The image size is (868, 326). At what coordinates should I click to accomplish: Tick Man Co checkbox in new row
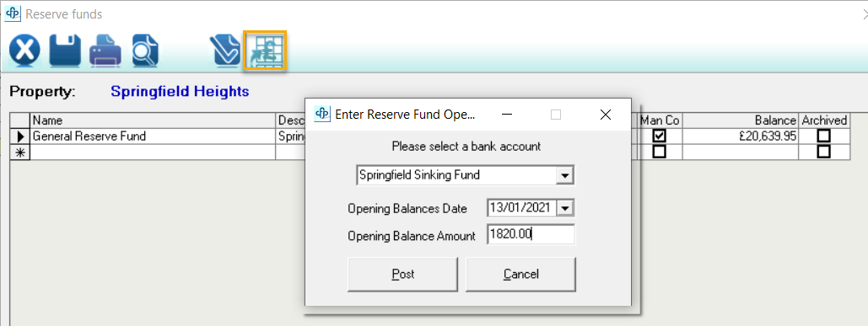[x=660, y=152]
